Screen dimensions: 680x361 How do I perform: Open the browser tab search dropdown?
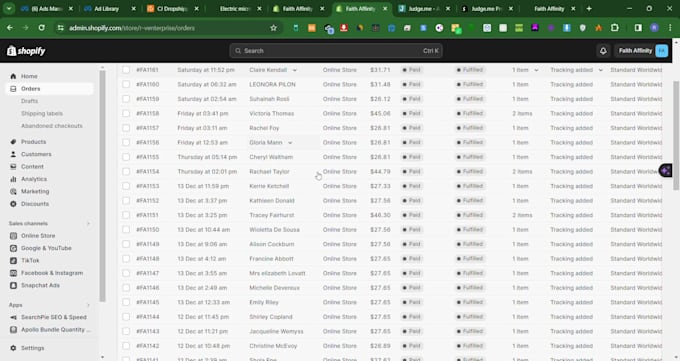(9, 9)
